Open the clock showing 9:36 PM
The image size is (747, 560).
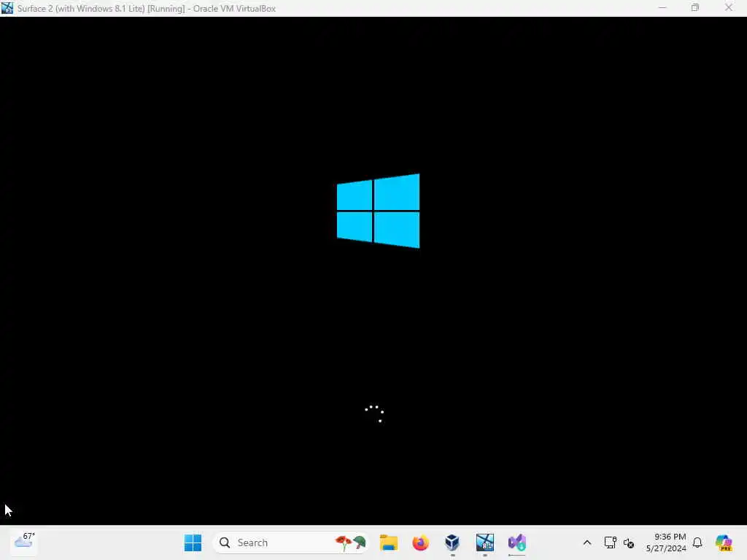[x=666, y=542]
